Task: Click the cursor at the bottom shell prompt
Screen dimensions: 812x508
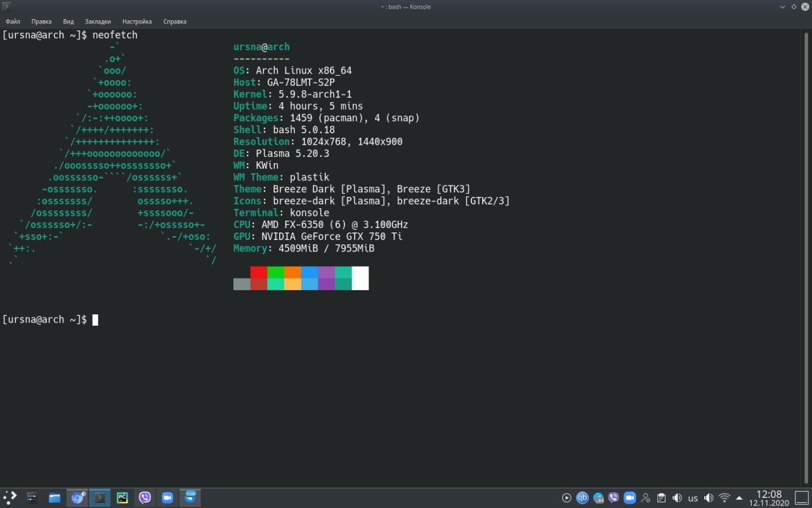Action: coord(95,320)
